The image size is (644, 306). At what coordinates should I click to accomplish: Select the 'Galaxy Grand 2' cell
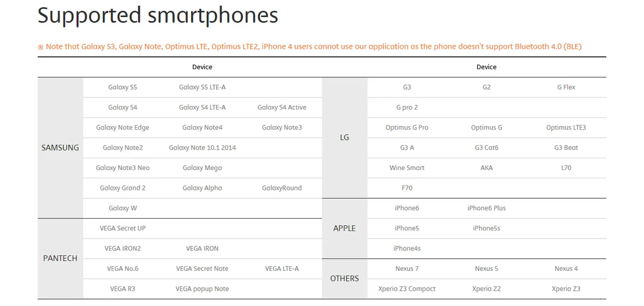pos(123,188)
